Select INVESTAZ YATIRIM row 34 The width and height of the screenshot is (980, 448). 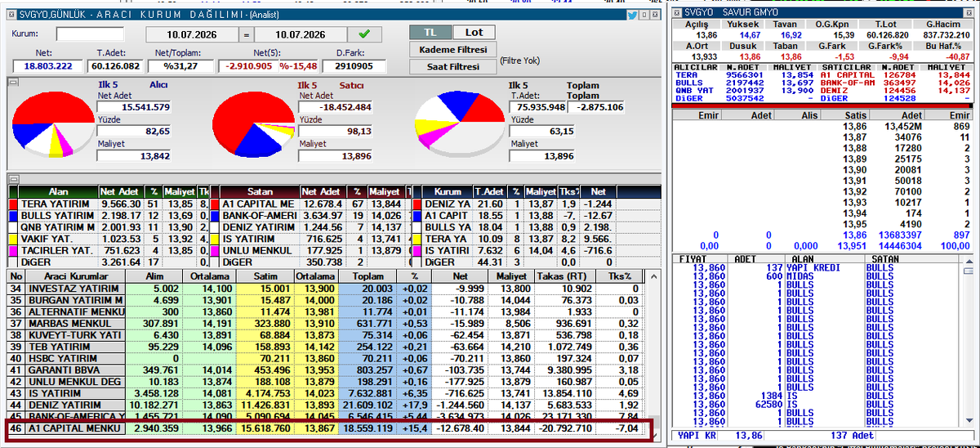pos(327,289)
